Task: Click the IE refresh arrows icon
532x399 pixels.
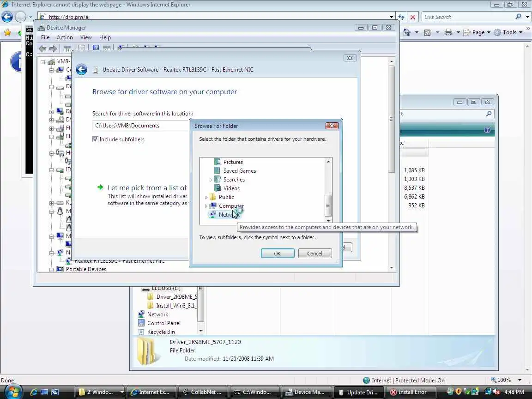Action: [401, 17]
